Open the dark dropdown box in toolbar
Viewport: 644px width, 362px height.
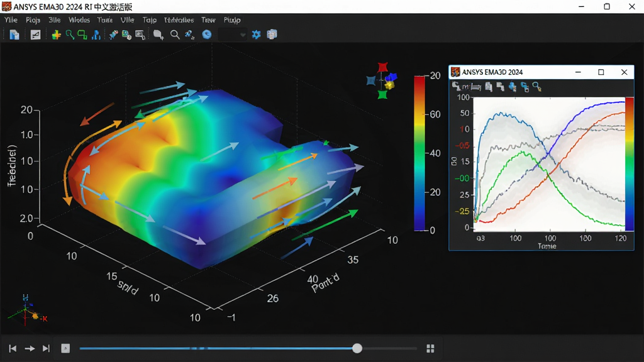click(x=232, y=35)
